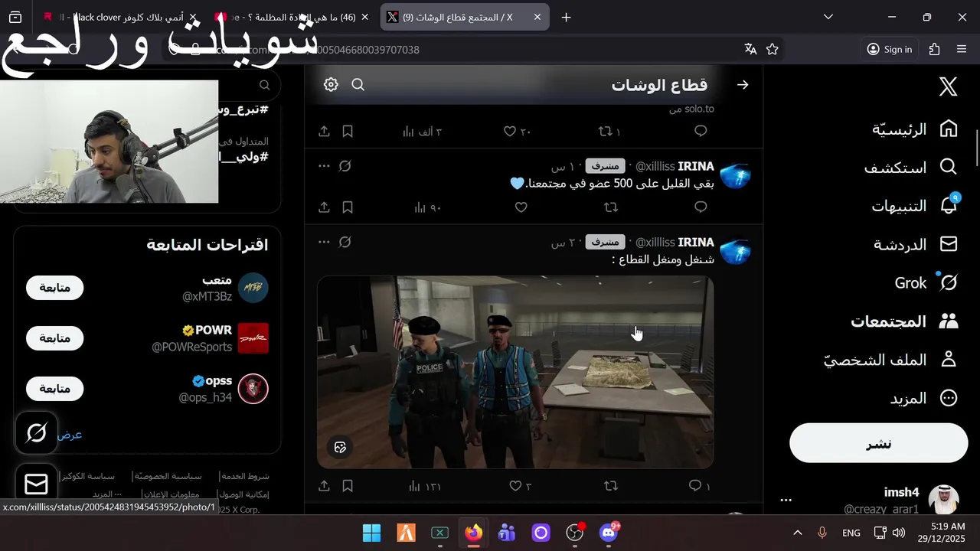View the 500 عضو post's 90 views analytics
The width and height of the screenshot is (980, 551).
(427, 207)
